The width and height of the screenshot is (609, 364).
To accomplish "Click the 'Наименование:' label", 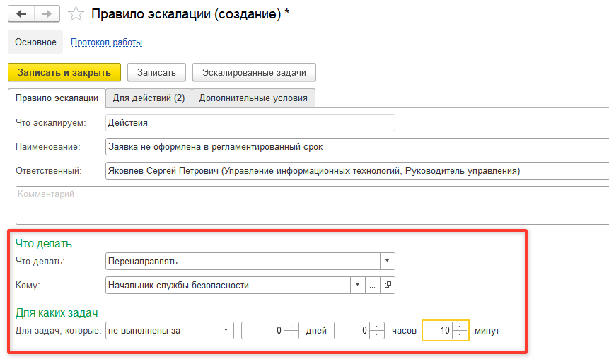I will pos(48,147).
